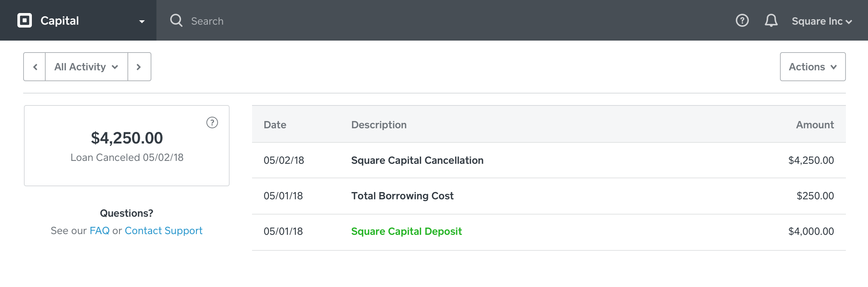This screenshot has width=868, height=287.
Task: Click the search magnifier icon
Action: (x=176, y=21)
